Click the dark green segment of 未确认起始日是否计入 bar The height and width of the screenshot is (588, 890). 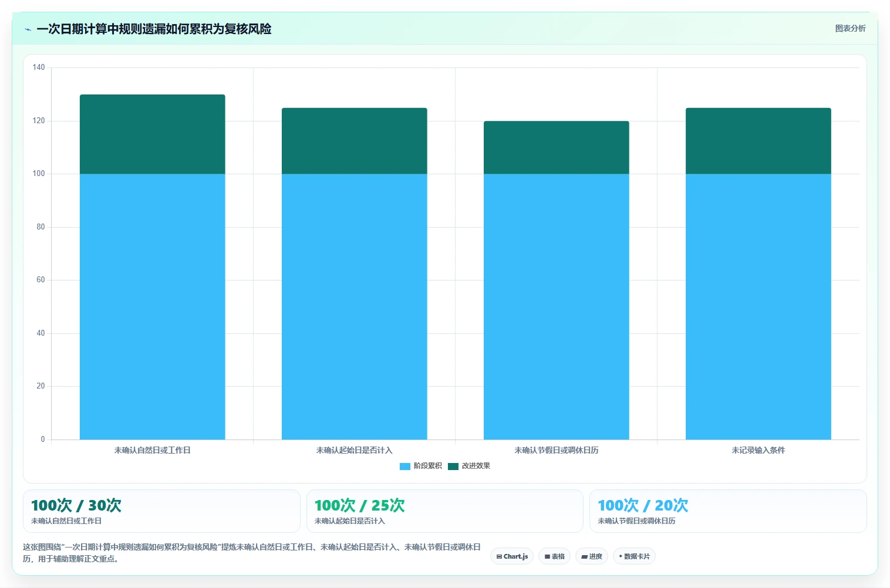click(354, 141)
